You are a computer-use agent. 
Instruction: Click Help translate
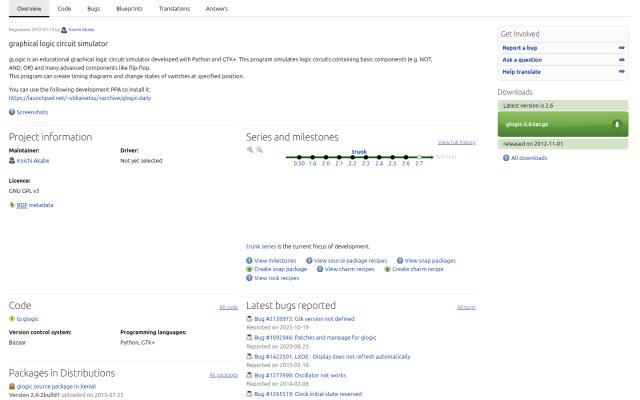coord(522,72)
